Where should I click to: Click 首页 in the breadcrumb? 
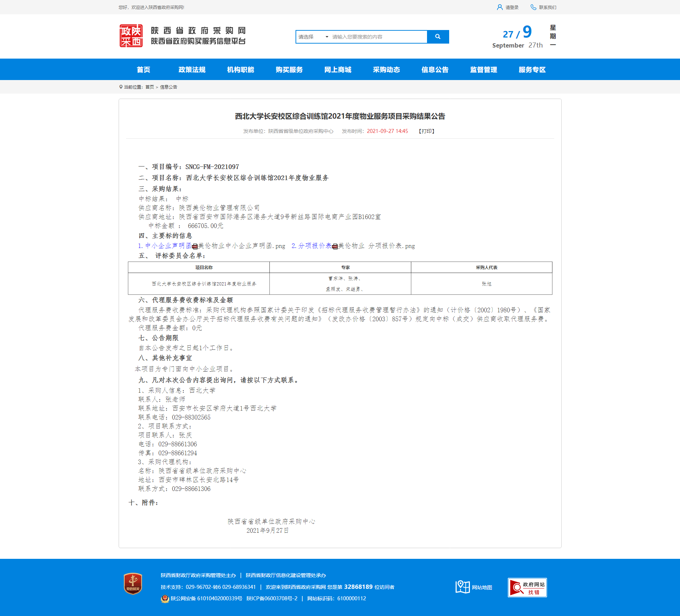149,87
